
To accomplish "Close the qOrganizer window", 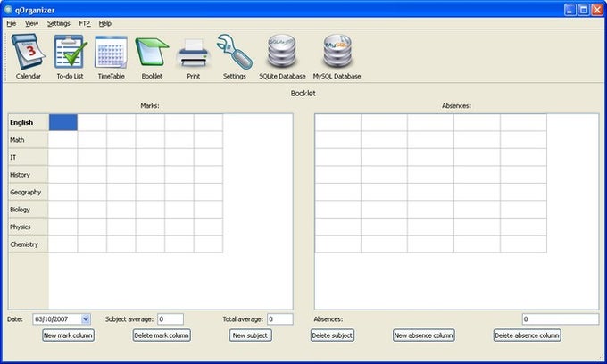I will click(x=597, y=10).
